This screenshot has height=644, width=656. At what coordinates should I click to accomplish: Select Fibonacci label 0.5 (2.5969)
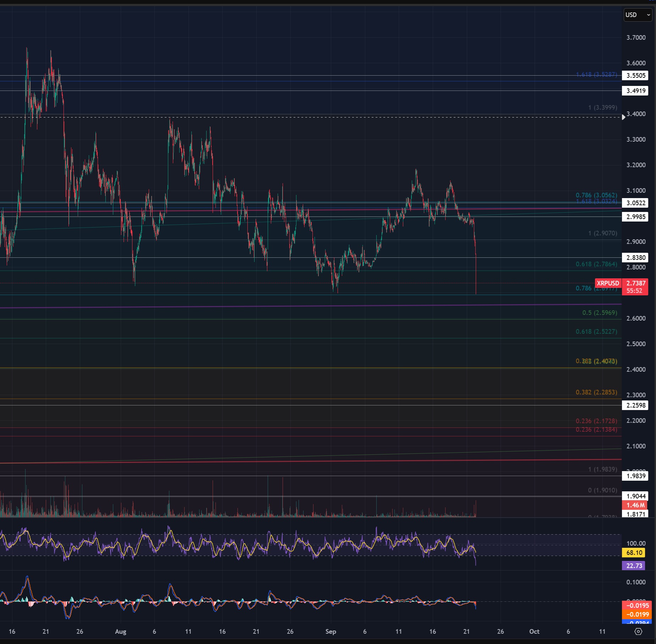pos(600,313)
